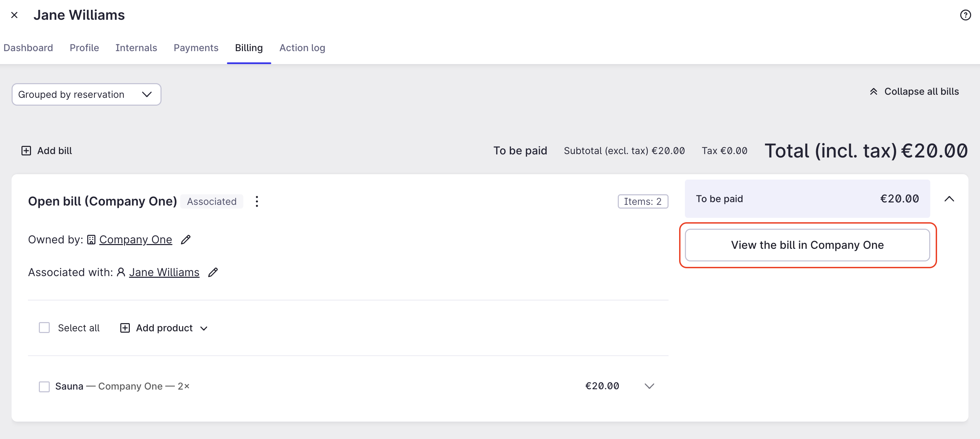Collapse the To be paid section chevron
Screen dimensions: 980x439
point(950,199)
